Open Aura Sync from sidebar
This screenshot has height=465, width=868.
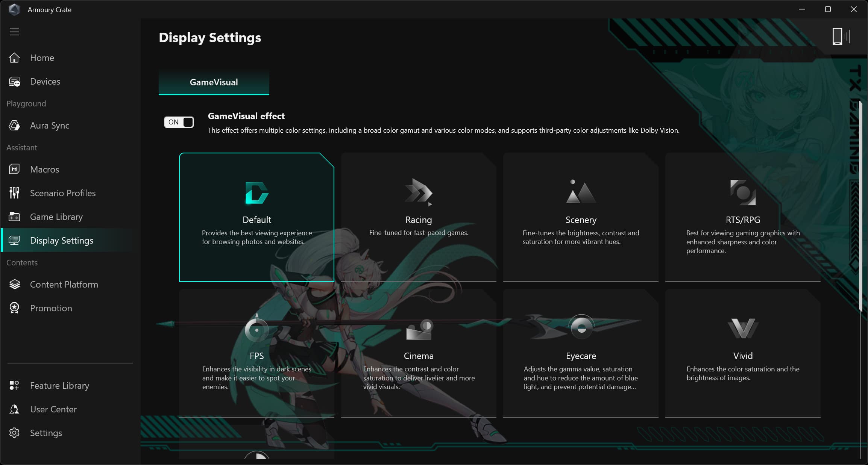[50, 126]
